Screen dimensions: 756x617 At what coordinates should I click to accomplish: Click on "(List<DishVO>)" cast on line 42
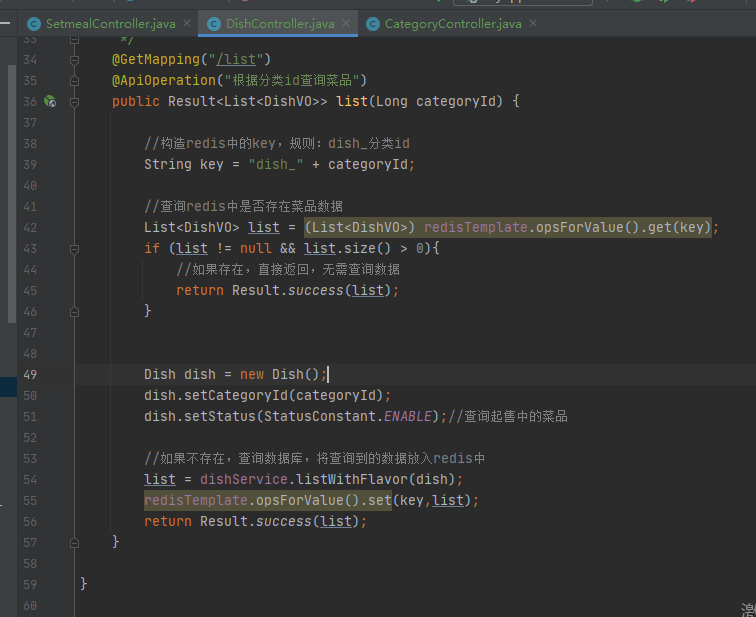coord(360,227)
